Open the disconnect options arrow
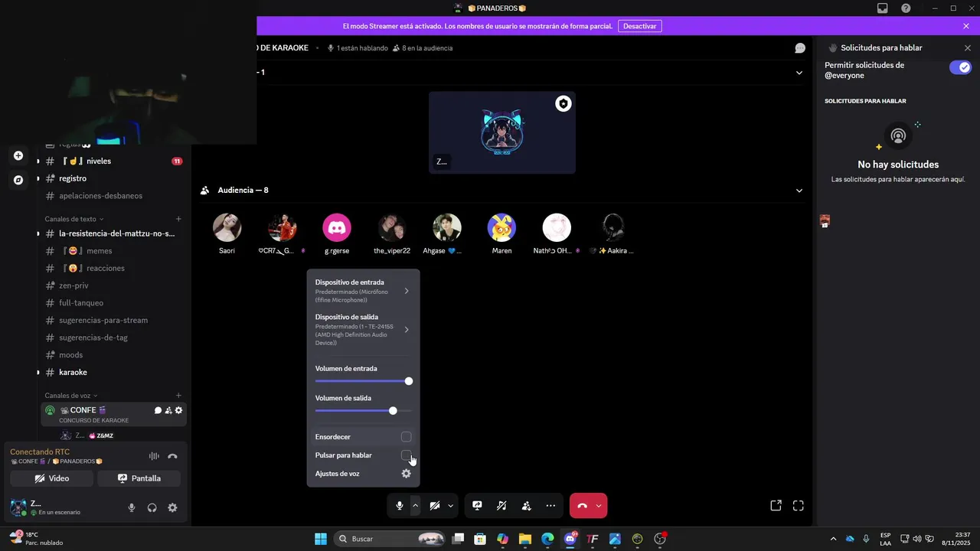Viewport: 980px width, 551px height. 599,506
